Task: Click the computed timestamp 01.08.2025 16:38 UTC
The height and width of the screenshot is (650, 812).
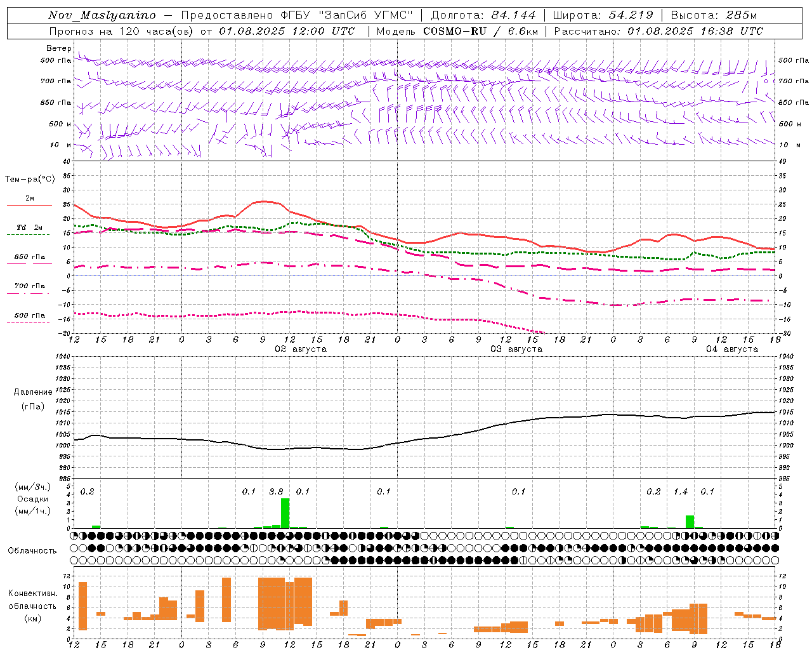Action: 695,31
